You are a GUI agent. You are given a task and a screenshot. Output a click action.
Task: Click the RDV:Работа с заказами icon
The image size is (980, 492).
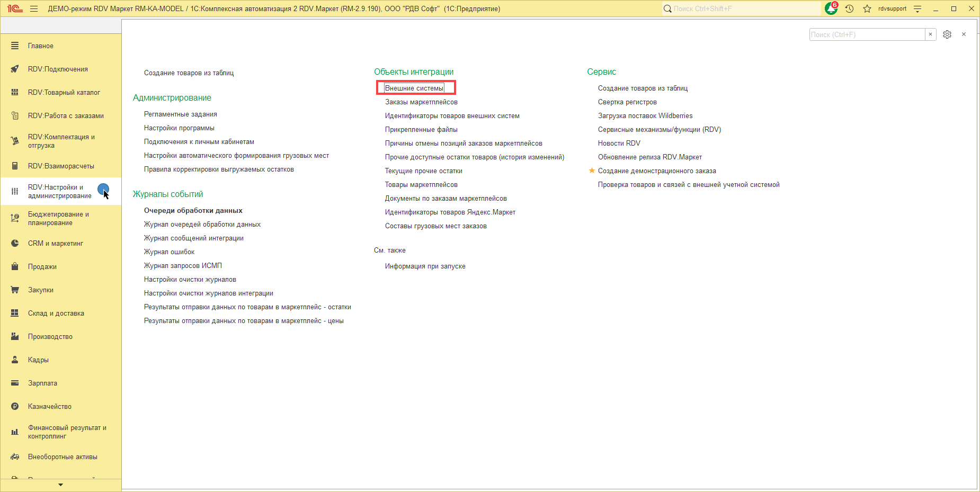[15, 115]
